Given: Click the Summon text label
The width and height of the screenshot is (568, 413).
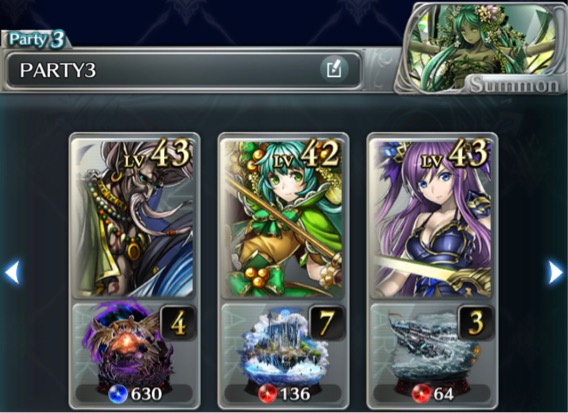Looking at the screenshot, I should tap(514, 85).
